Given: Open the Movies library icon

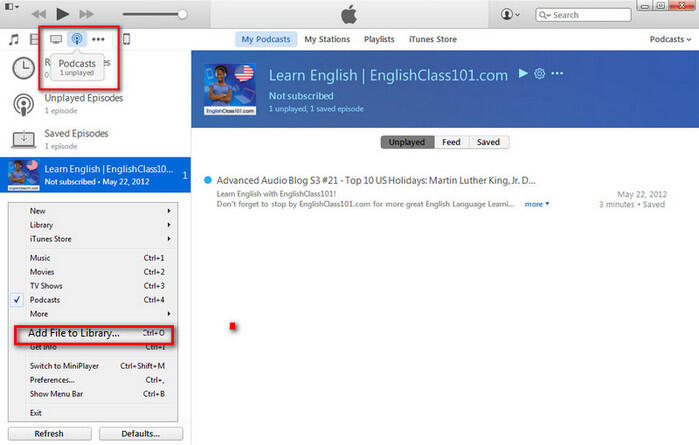Looking at the screenshot, I should (33, 40).
